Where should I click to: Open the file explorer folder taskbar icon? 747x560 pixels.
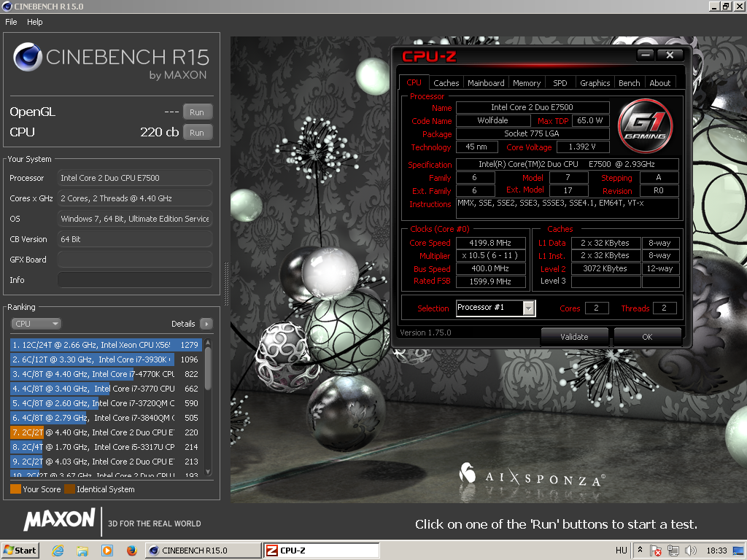(82, 551)
